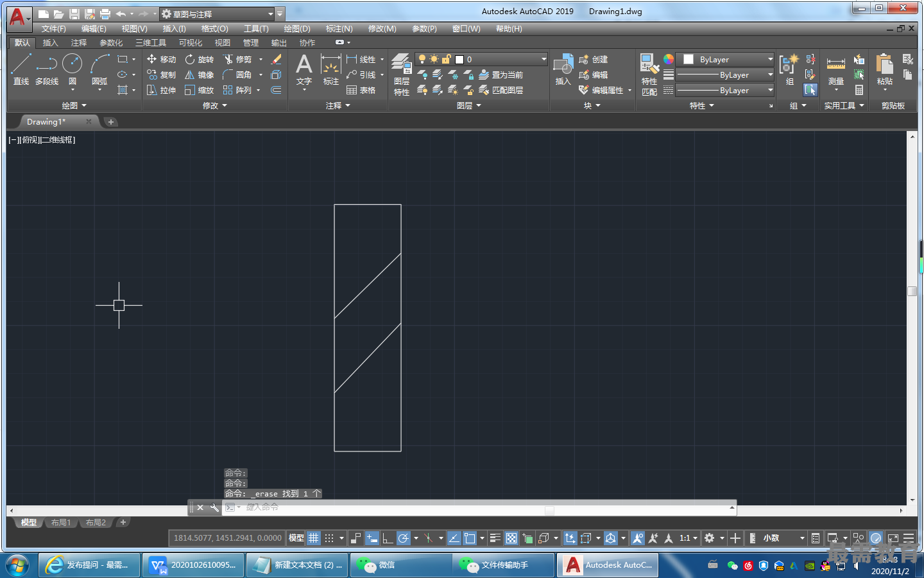Screen dimensions: 924x578
Task: Activate the 圆角 fillet tool
Action: click(x=237, y=74)
